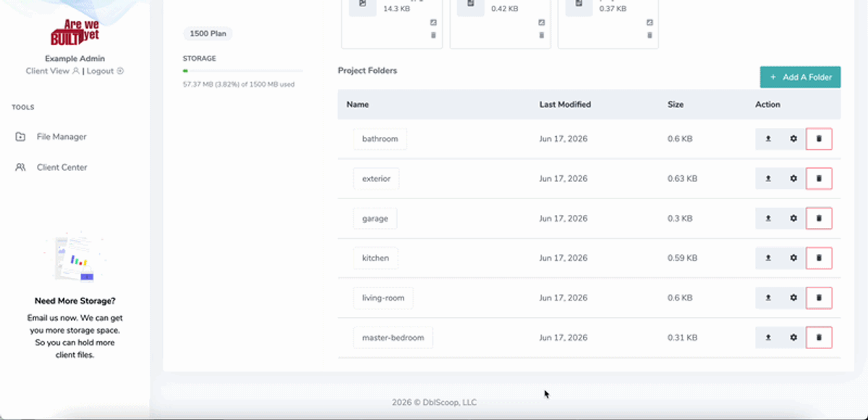Click the Are We Built Yet logo

point(75,33)
